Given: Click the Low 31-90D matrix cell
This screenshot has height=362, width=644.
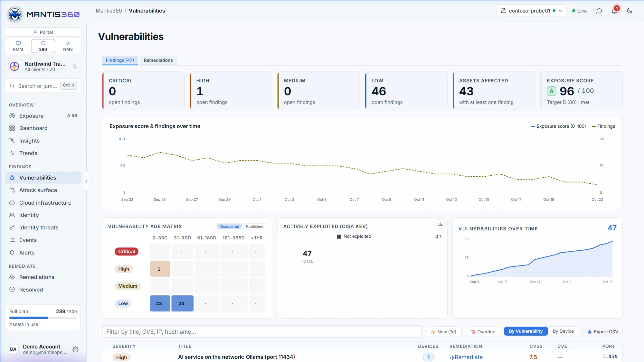Looking at the screenshot, I should coord(182,303).
